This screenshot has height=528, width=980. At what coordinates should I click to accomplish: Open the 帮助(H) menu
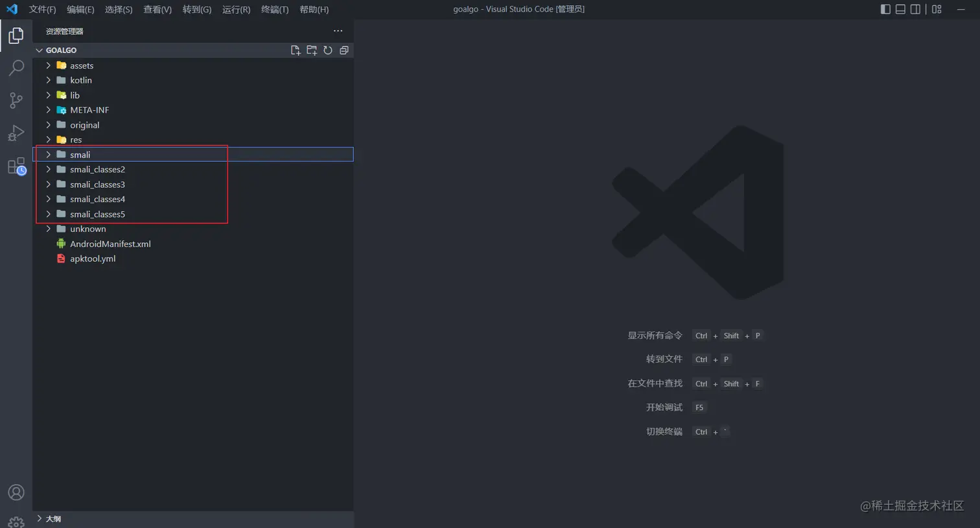click(x=314, y=9)
